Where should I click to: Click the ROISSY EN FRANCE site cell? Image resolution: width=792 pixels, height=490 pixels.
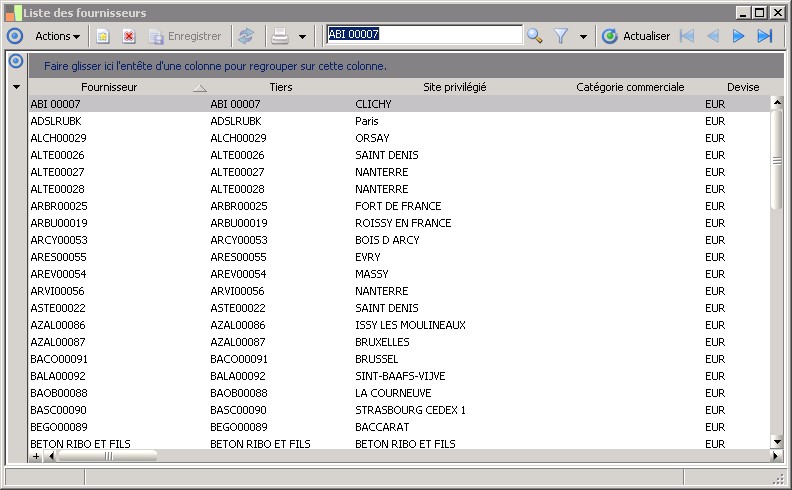click(403, 223)
